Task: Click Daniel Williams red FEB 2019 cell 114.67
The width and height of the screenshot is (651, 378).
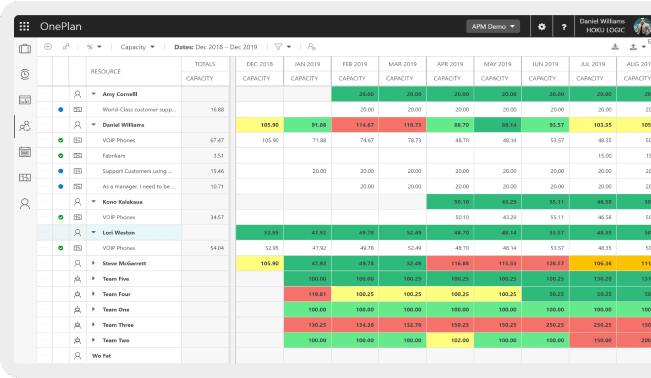Action: click(x=355, y=125)
